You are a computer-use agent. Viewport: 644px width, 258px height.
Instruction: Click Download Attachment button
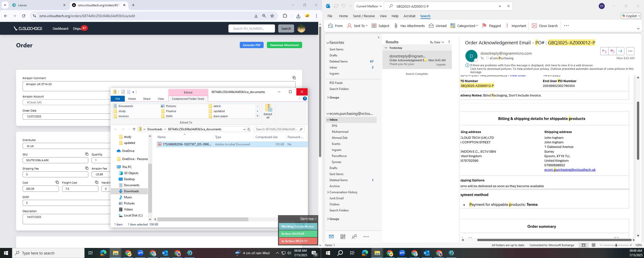tap(285, 45)
